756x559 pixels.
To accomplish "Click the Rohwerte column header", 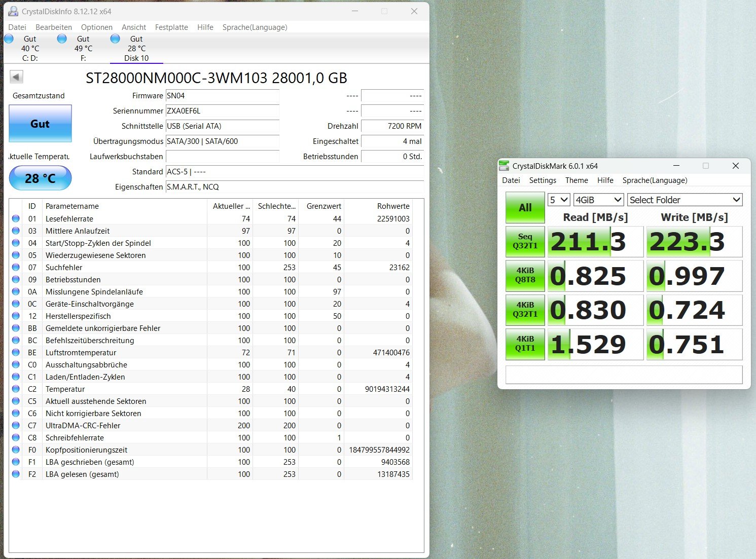I will pyautogui.click(x=378, y=206).
